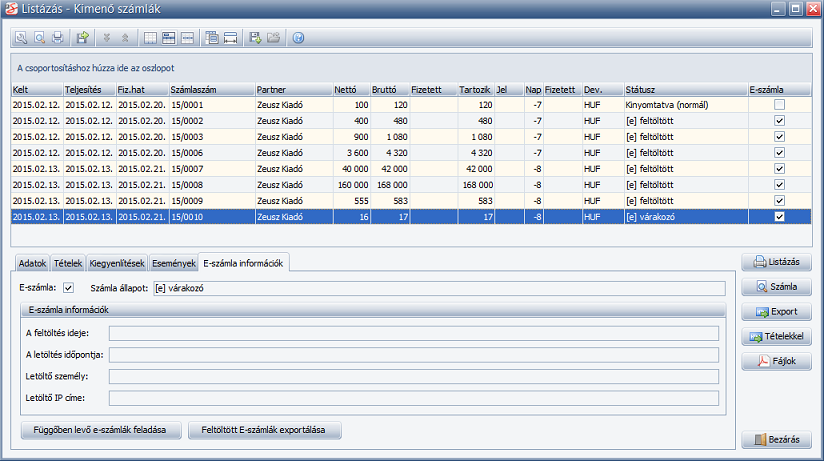The width and height of the screenshot is (824, 461).
Task: Open list settings wrench icon
Action: click(x=21, y=38)
